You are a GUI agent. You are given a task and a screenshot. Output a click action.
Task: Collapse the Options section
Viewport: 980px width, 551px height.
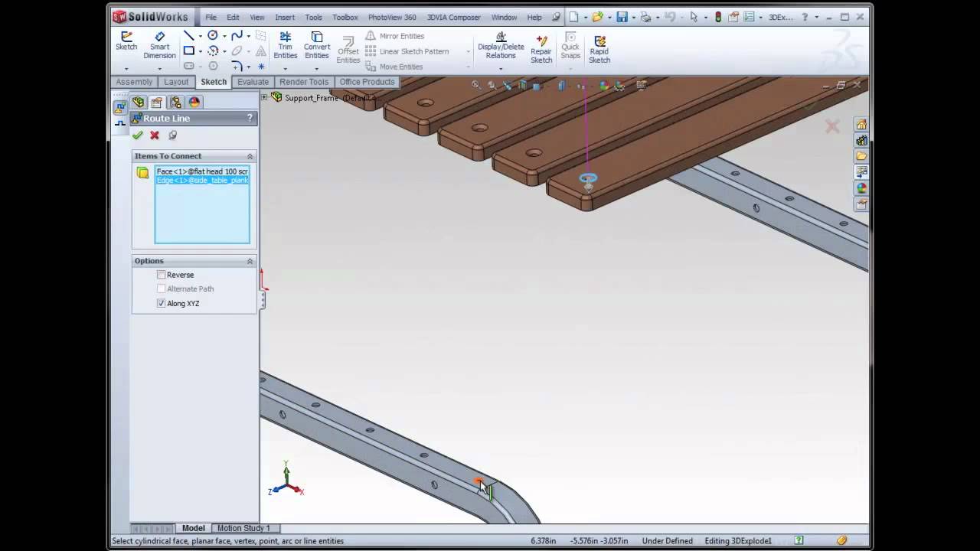tap(250, 261)
